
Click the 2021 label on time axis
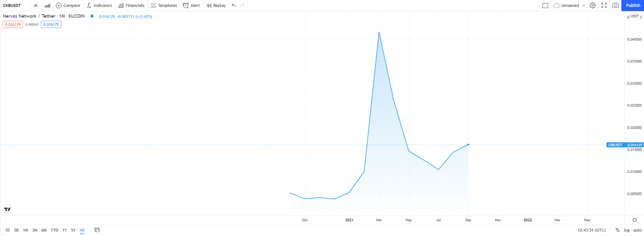pos(349,220)
